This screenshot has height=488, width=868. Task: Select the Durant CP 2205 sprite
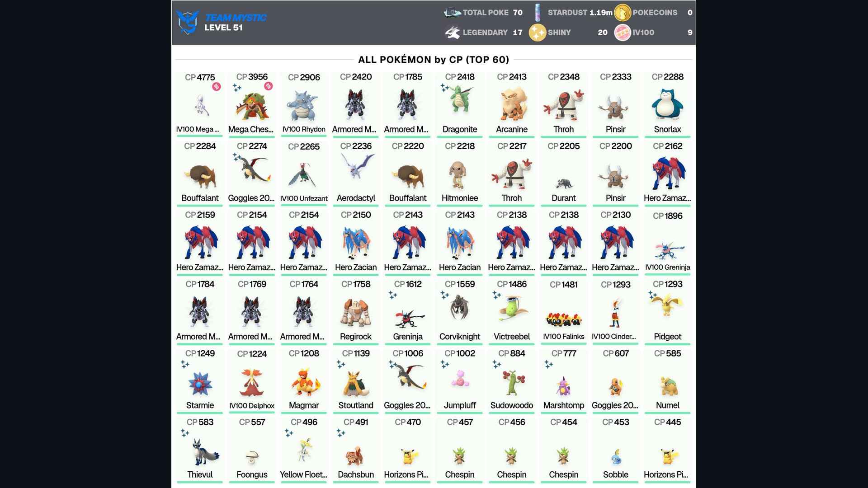coord(564,184)
